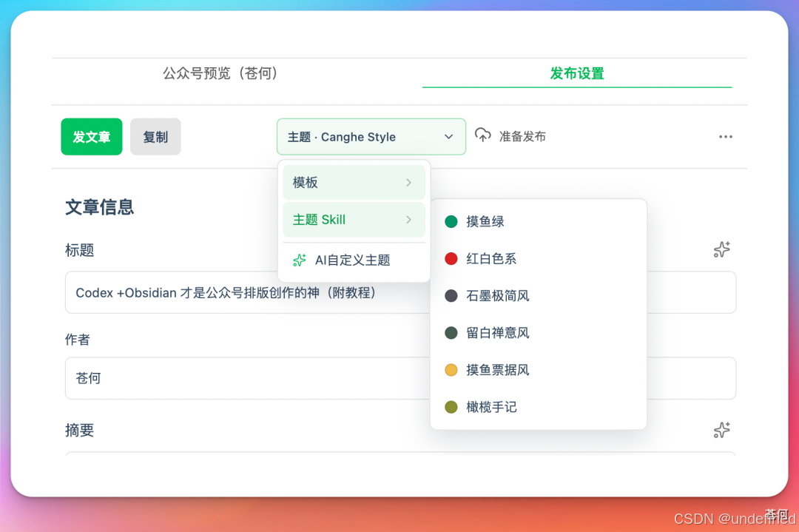Click the 作者 label
This screenshot has height=532, width=799.
(x=78, y=340)
